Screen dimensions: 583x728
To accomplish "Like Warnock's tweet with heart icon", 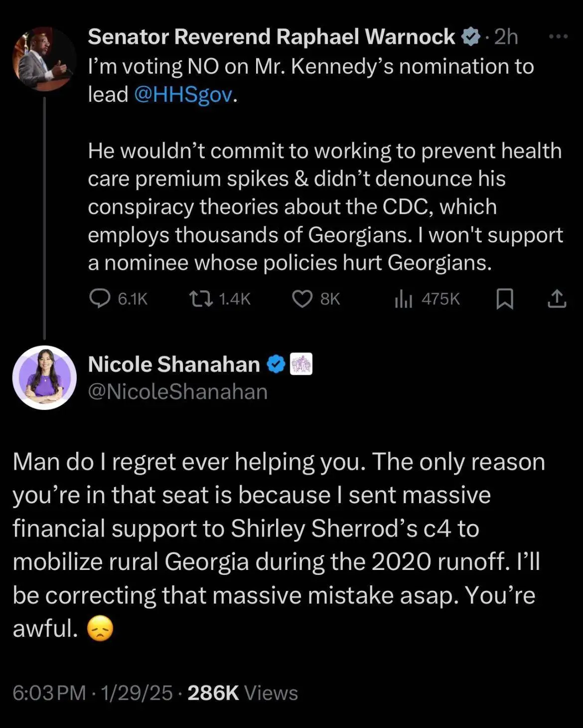I will pos(302,299).
